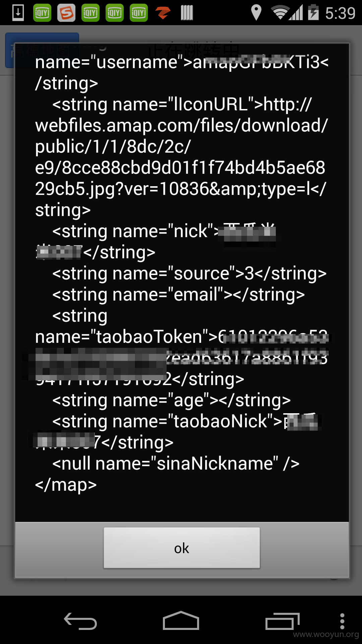Tap the first iQIYI notification icon
Screen dimensions: 362x644
42,13
